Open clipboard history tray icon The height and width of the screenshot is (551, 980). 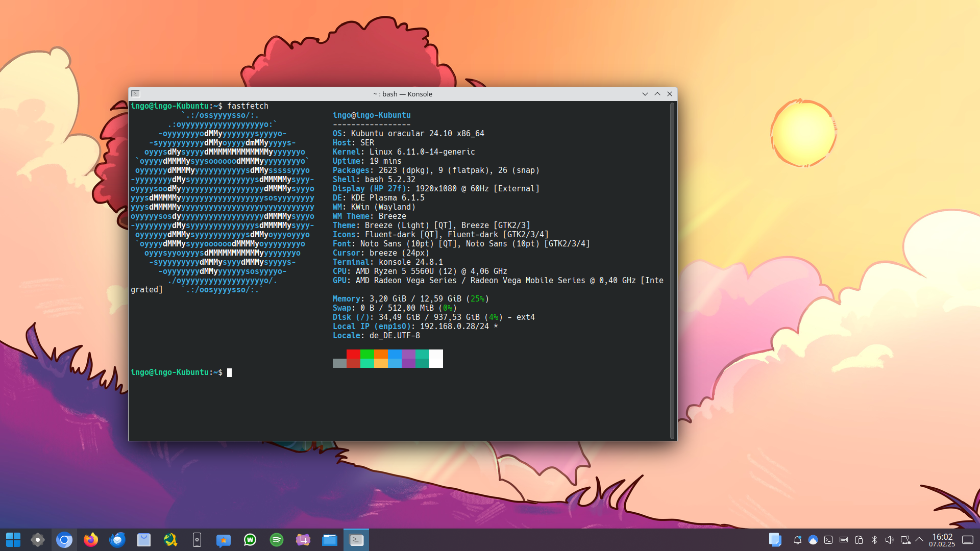pos(859,540)
